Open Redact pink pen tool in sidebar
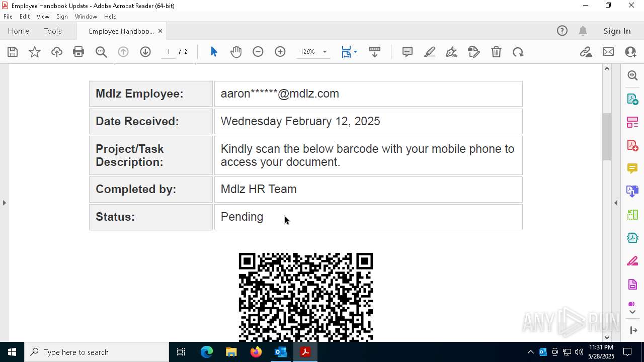This screenshot has height=362, width=644. click(x=632, y=261)
